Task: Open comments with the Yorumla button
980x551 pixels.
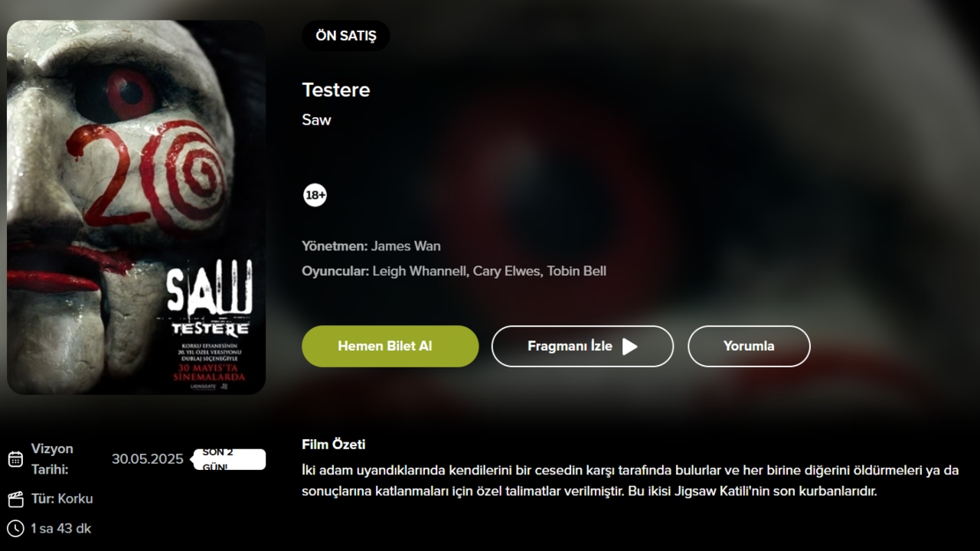Action: [749, 346]
